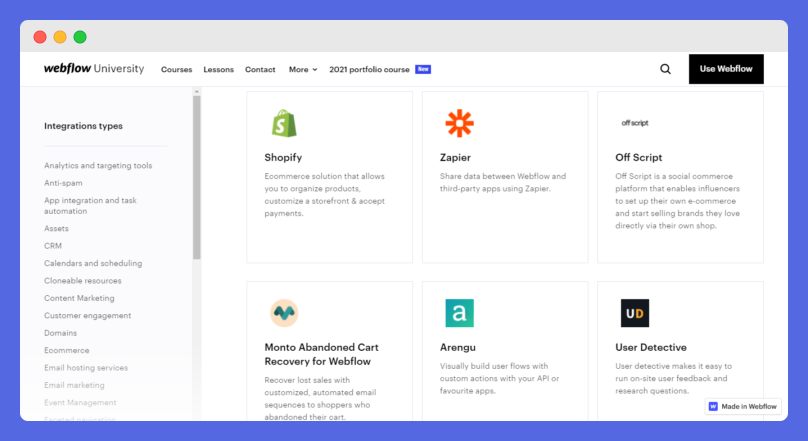Click Zapier description about sharing data
The height and width of the screenshot is (441, 808).
click(x=503, y=182)
